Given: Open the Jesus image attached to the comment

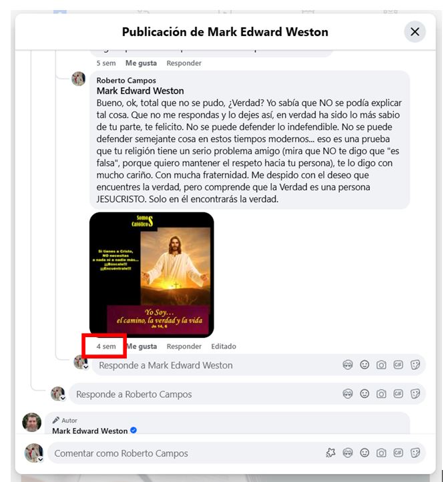Looking at the screenshot, I should [x=152, y=274].
